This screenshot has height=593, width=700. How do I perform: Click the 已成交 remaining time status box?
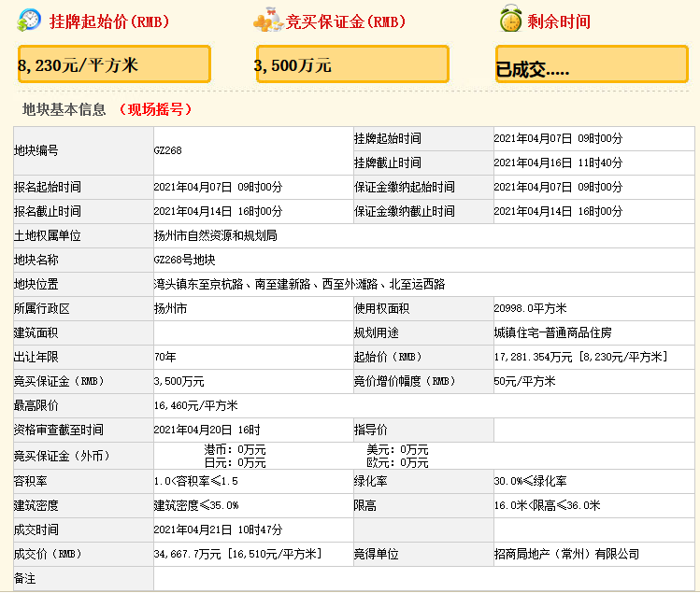[x=591, y=64]
